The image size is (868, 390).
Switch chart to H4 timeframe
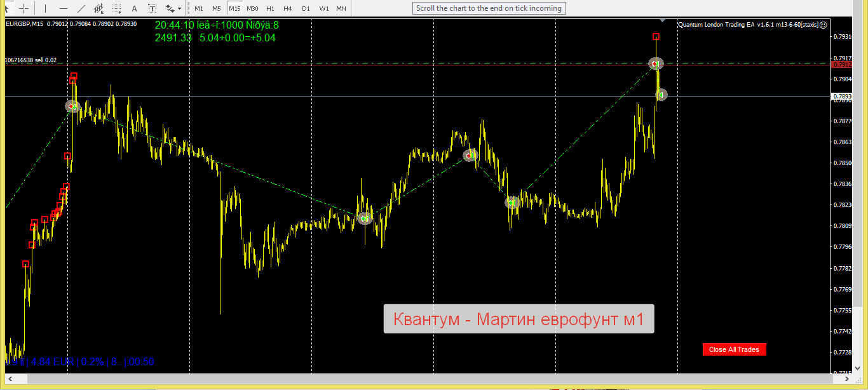point(288,8)
